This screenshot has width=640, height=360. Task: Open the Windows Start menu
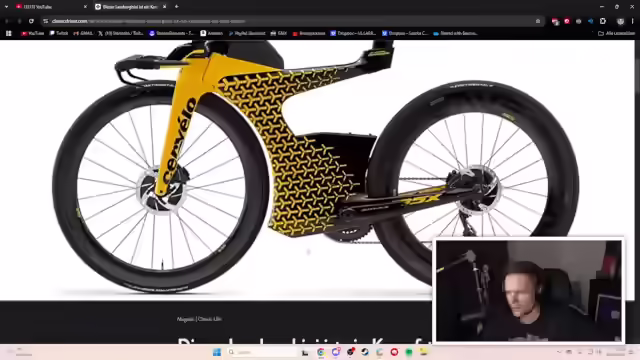(x=217, y=352)
